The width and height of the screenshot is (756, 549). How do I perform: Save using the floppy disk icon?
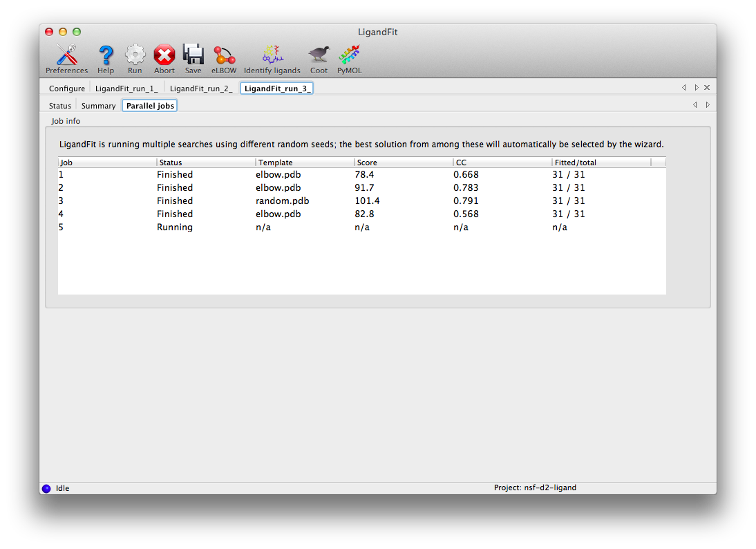click(193, 55)
